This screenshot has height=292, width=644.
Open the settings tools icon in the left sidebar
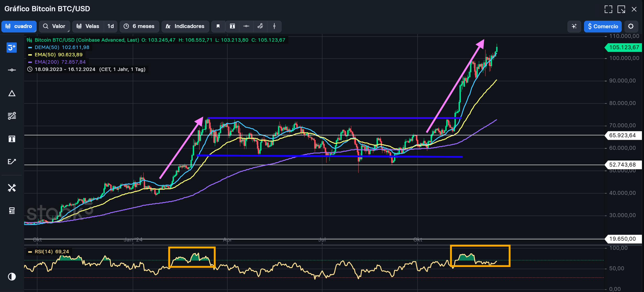[12, 188]
